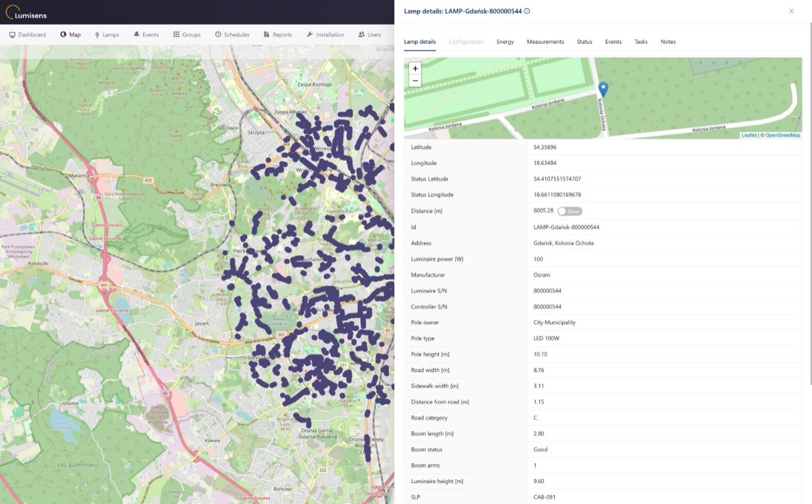Click the blue lamp location marker

pos(604,89)
